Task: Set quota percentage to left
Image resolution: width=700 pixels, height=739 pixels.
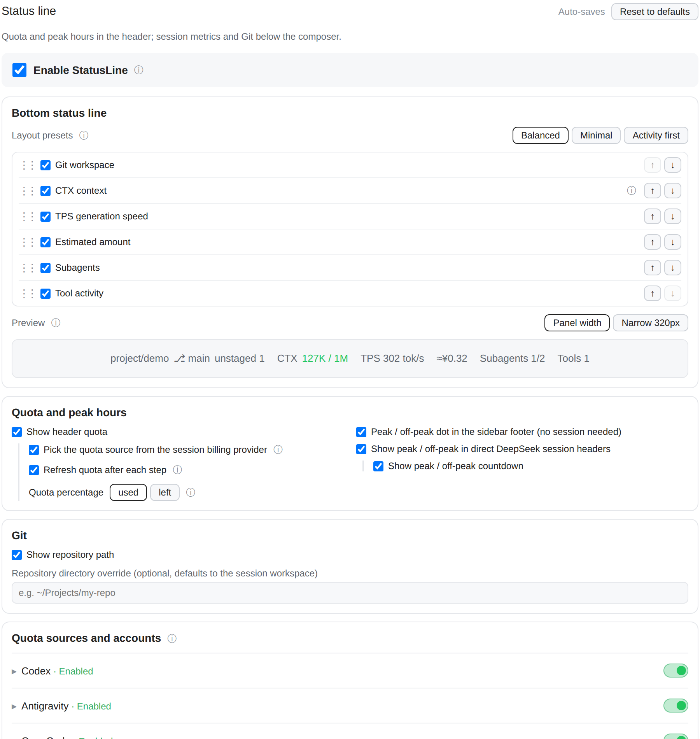Action: 165,492
